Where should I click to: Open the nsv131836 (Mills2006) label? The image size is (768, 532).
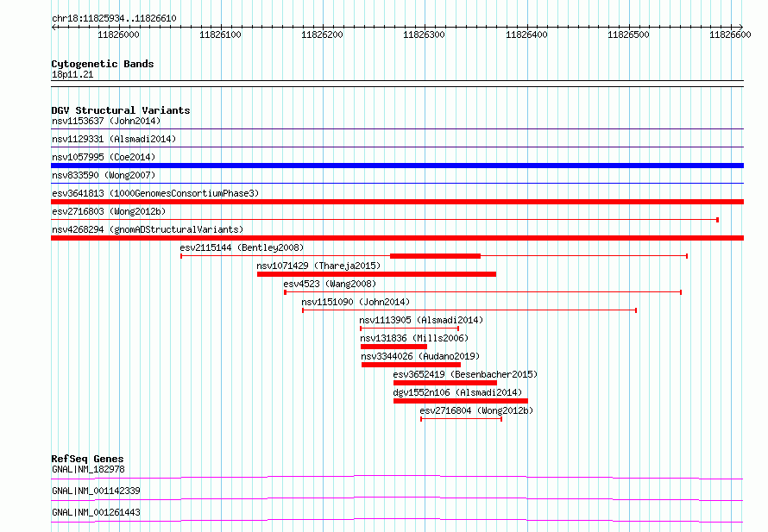pyautogui.click(x=414, y=338)
